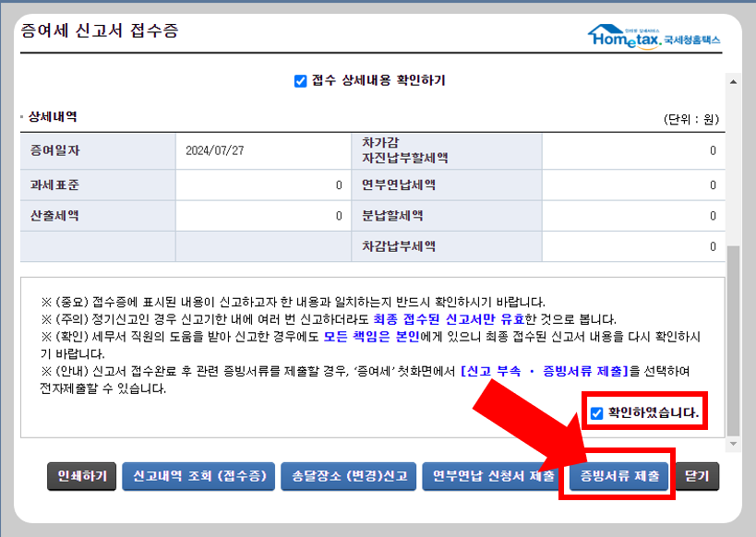Viewport: 756px width, 537px height.
Task: Click the 국세청홈택스 service emblem
Action: click(x=692, y=41)
